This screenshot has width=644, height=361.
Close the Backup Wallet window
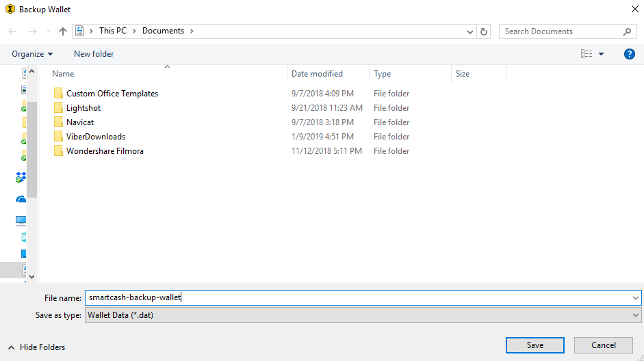click(634, 9)
